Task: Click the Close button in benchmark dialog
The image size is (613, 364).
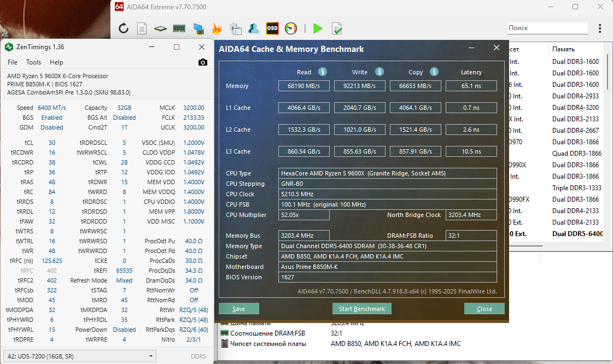Action: 484,309
